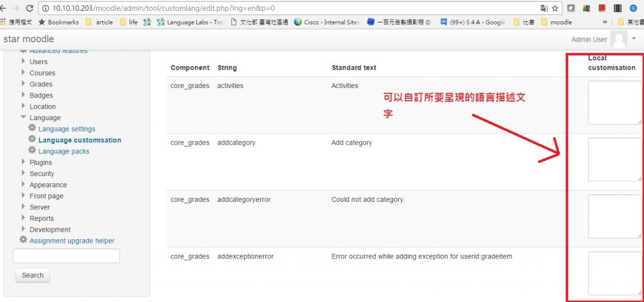Expand the Appearance tree node
Screen dimensions: 644x302
(23, 184)
